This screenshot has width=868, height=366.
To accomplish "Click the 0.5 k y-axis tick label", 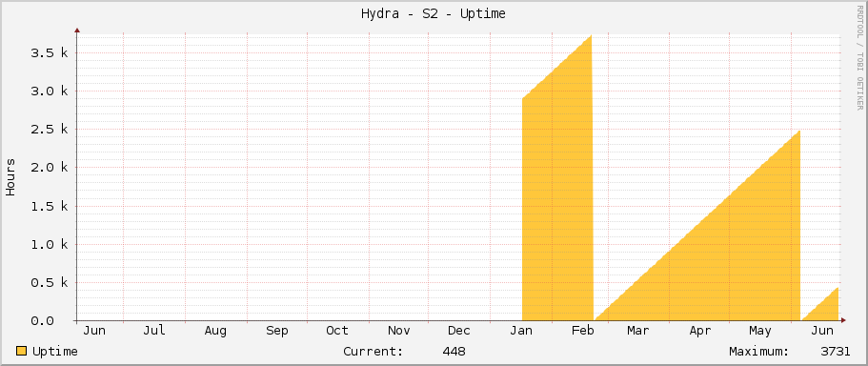I will tap(50, 283).
